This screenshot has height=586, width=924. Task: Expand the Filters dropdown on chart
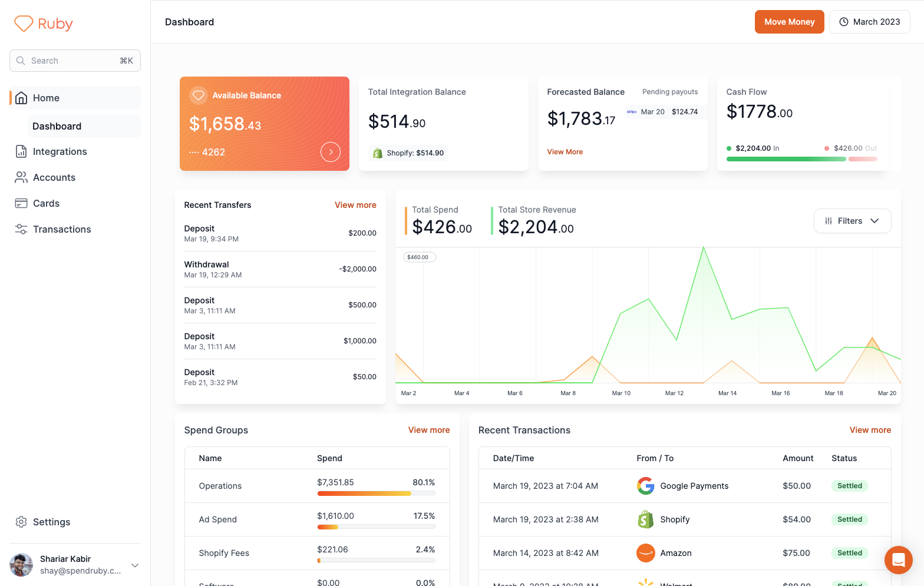tap(852, 221)
